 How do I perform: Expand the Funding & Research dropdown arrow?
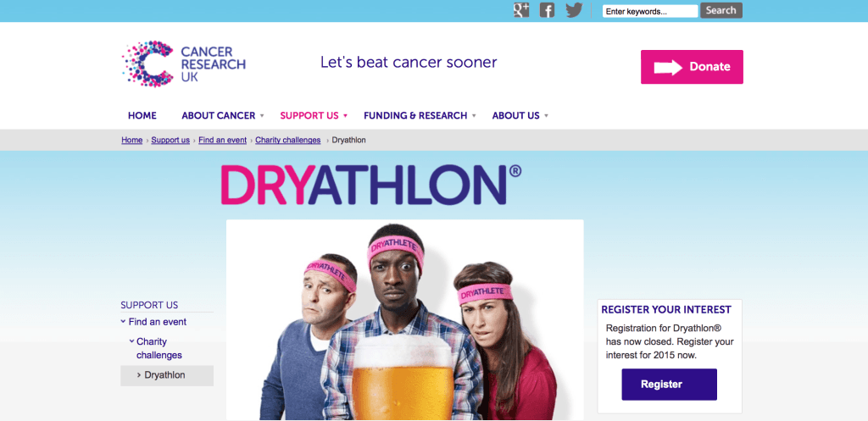tap(473, 116)
